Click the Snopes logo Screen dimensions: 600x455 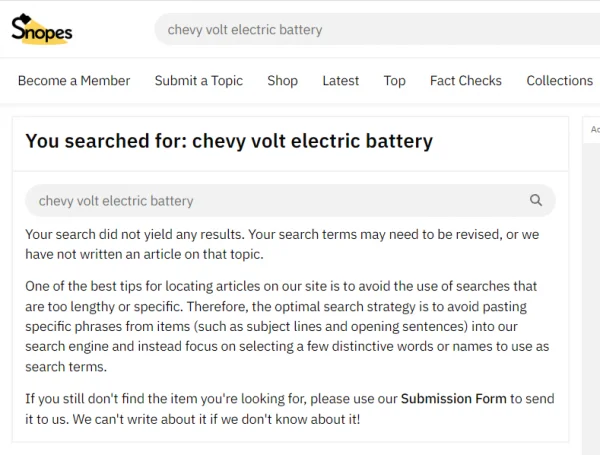42,29
